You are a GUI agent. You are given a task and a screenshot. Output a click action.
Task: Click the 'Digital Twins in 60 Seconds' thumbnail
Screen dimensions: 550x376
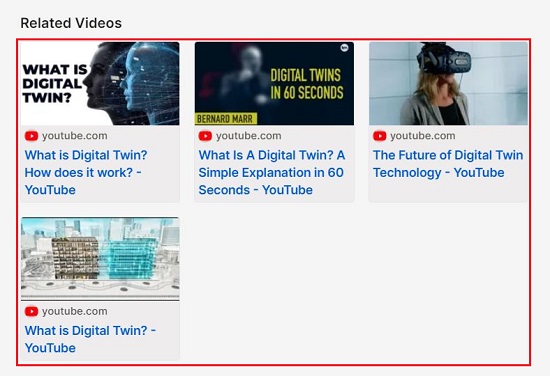tap(274, 83)
